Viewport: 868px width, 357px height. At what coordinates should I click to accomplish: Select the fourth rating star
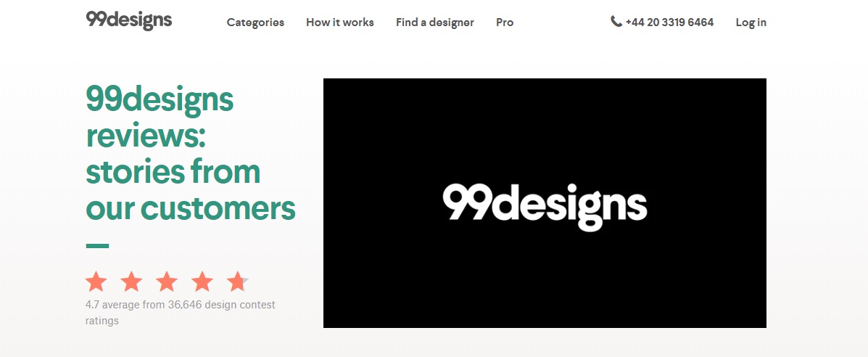coord(202,282)
